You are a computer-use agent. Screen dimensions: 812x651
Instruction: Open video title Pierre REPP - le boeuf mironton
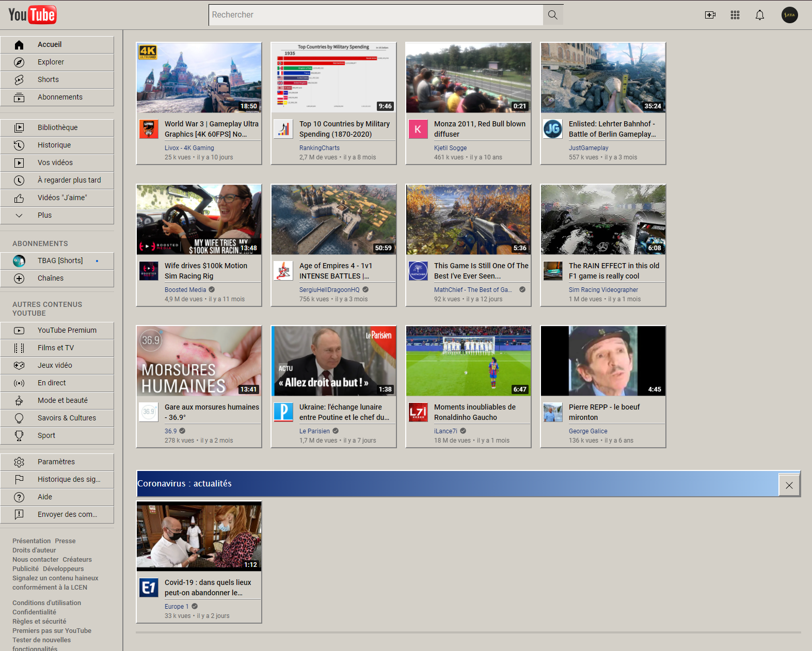[604, 412]
